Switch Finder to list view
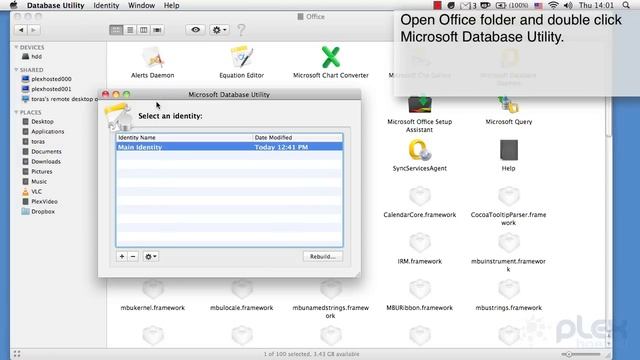The height and width of the screenshot is (360, 640). tap(130, 30)
